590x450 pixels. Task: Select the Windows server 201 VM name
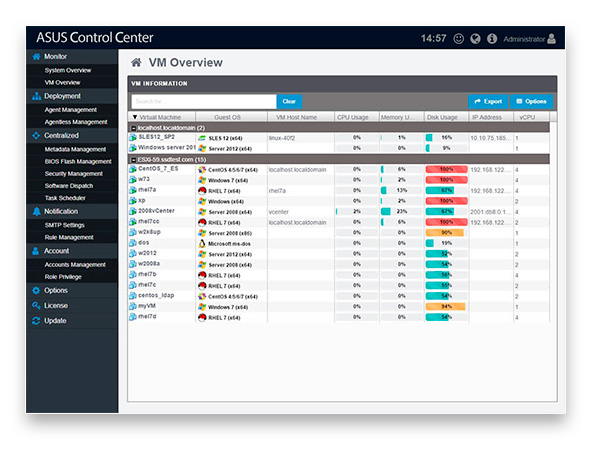click(x=167, y=147)
